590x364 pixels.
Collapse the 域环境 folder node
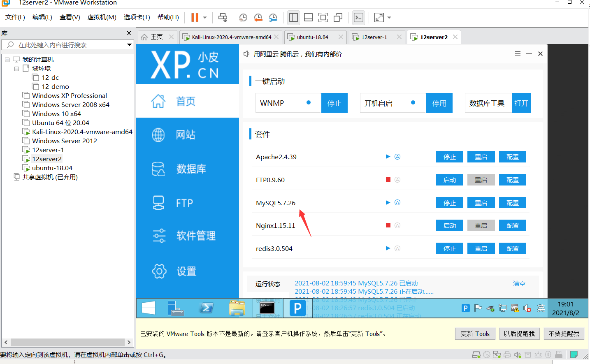pyautogui.click(x=16, y=69)
